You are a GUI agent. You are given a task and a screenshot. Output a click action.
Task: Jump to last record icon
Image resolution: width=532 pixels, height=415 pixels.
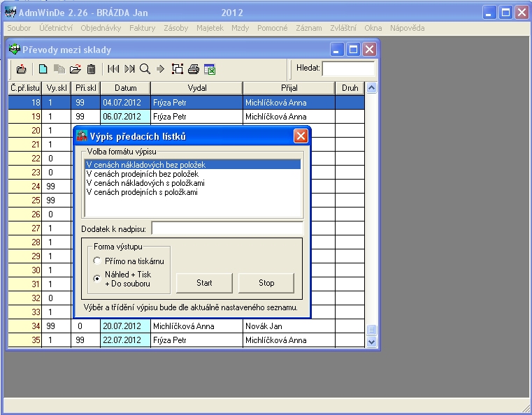click(x=129, y=69)
